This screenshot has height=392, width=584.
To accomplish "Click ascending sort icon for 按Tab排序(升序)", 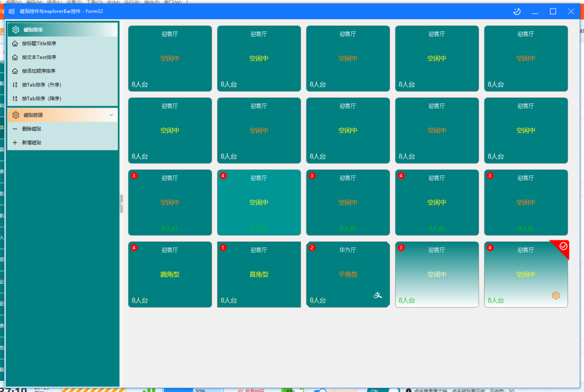I will coord(15,85).
